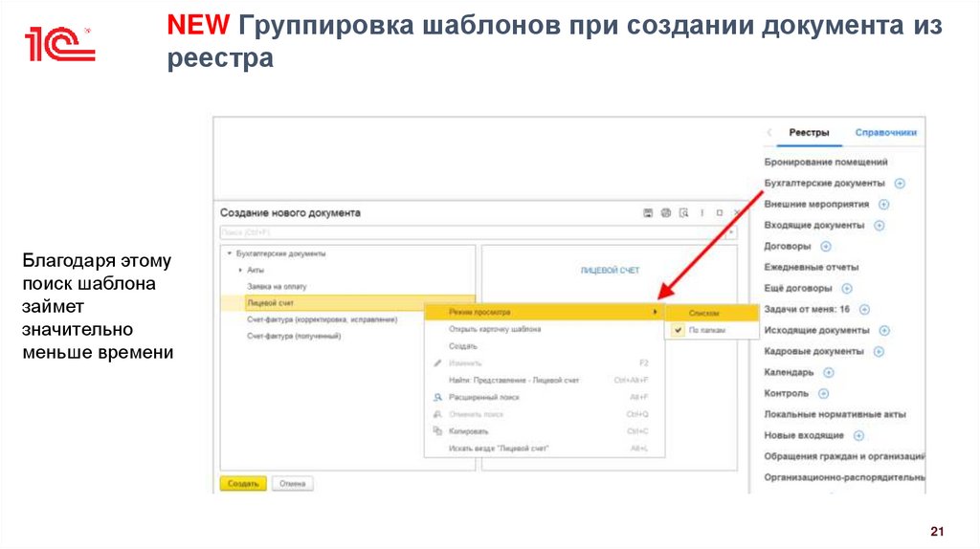Open Бухгалтерские документы registry link

[x=824, y=183]
